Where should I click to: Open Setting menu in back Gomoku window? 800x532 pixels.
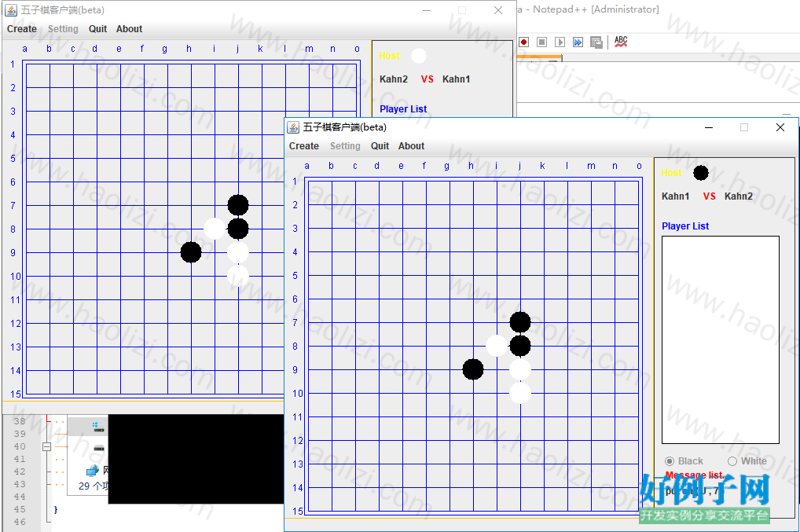point(63,29)
